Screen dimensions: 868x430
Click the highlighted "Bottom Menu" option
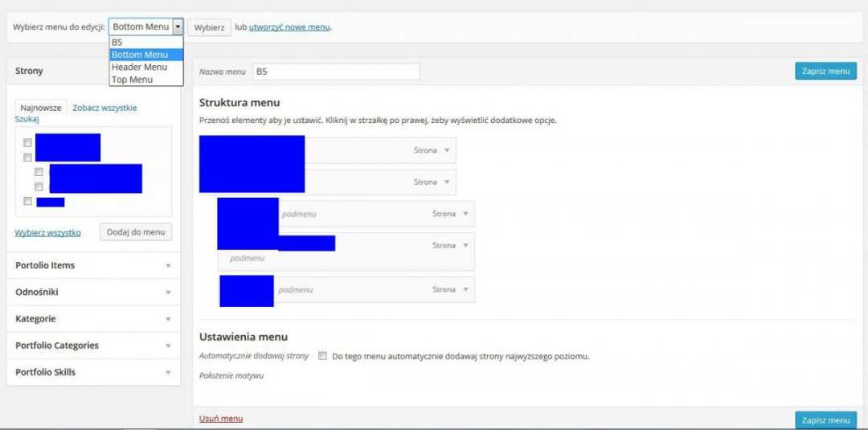click(x=140, y=55)
